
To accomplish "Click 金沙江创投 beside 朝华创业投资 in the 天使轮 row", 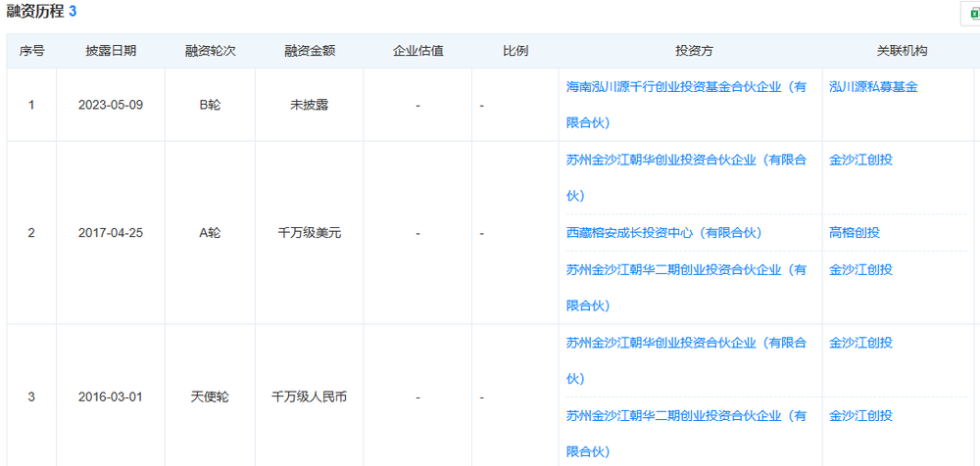I will point(860,343).
